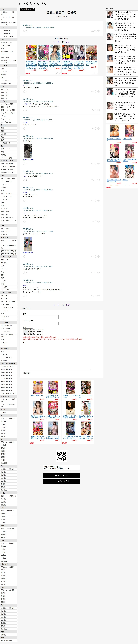Open the 83 post jpg thumbnail
138x644 pixels.
click(28, 151)
